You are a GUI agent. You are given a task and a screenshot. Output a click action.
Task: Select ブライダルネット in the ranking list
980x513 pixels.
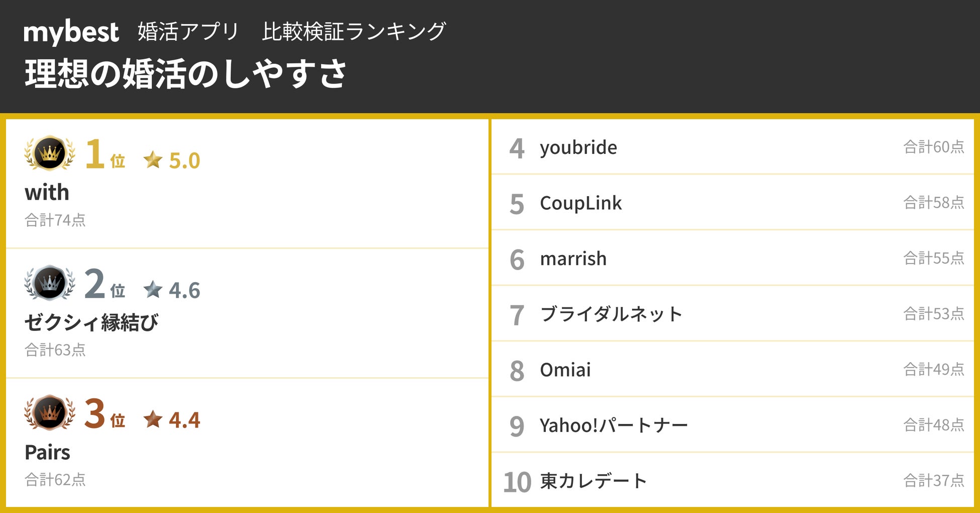click(611, 314)
